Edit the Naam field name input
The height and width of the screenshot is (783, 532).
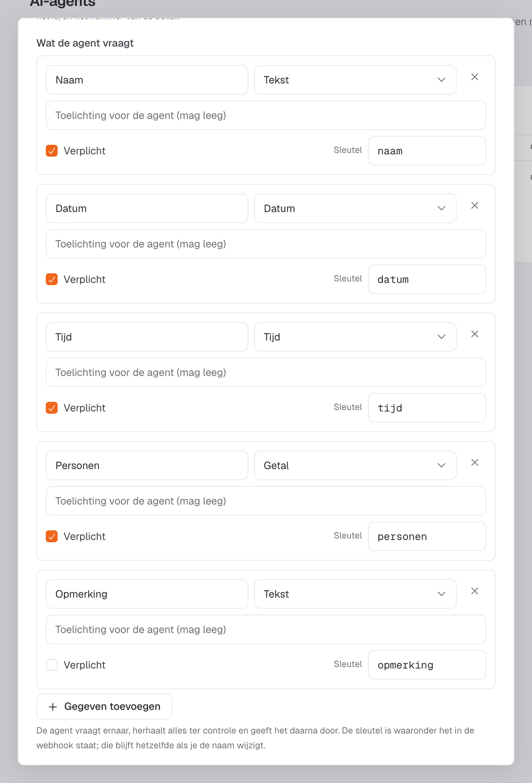(147, 80)
